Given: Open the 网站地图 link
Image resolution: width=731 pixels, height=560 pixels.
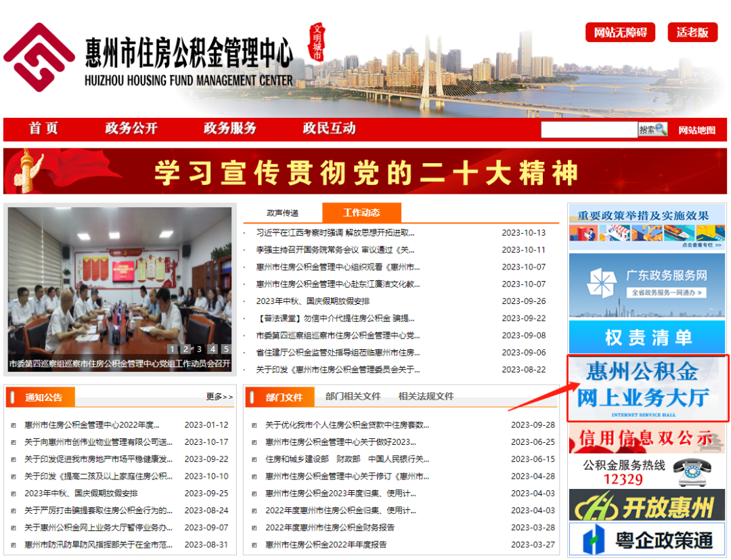Looking at the screenshot, I should tap(696, 130).
